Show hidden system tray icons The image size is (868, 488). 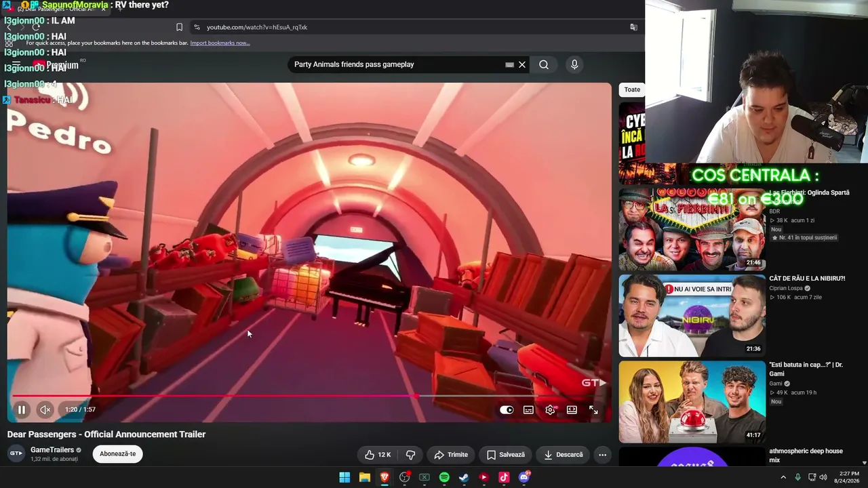pyautogui.click(x=783, y=477)
